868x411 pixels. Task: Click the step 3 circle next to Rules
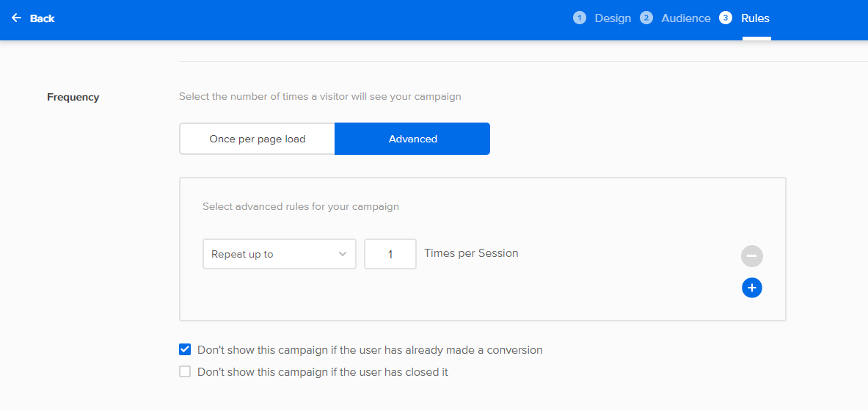point(726,18)
